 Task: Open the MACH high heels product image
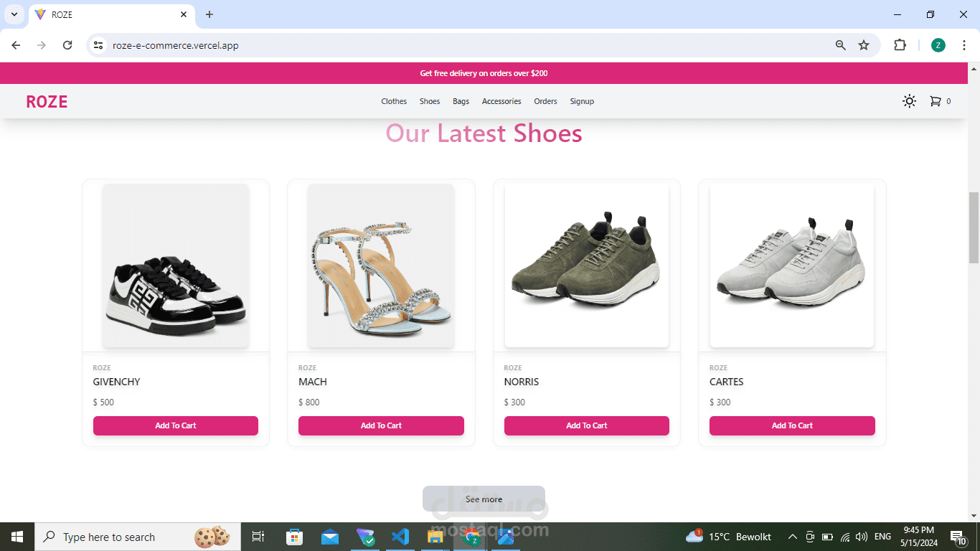381,265
